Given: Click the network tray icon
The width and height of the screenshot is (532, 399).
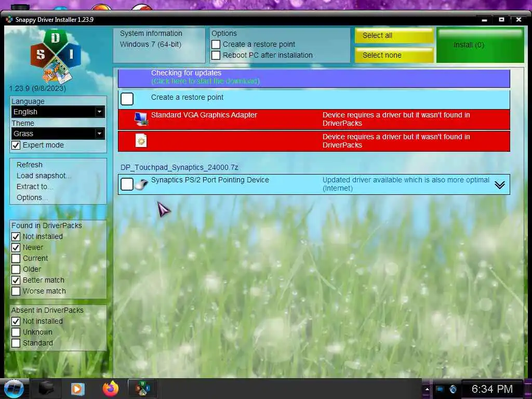Looking at the screenshot, I should tap(440, 389).
